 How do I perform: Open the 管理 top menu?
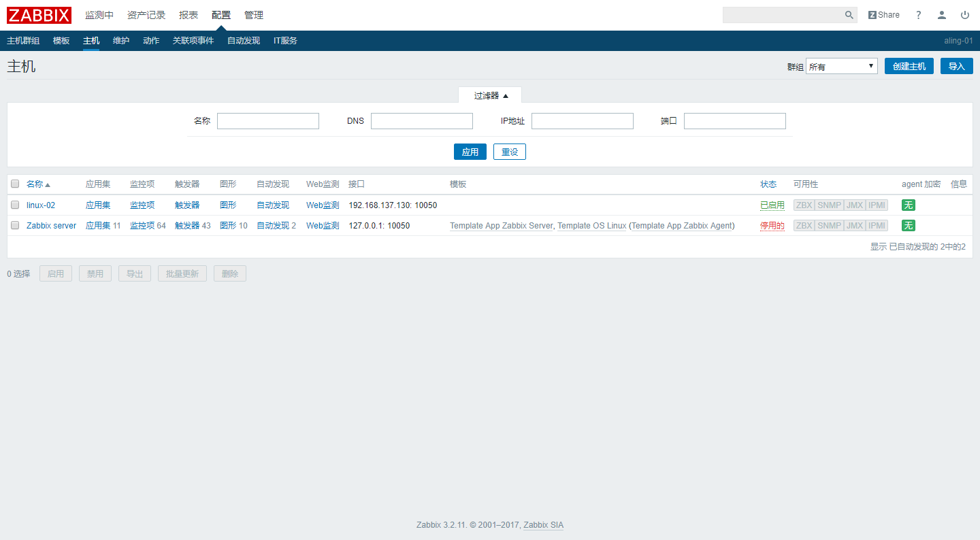pos(254,15)
